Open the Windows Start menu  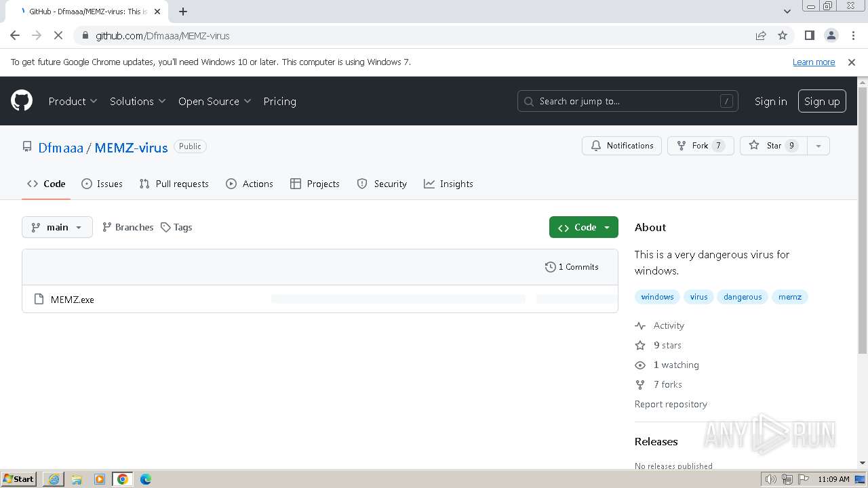(x=18, y=479)
